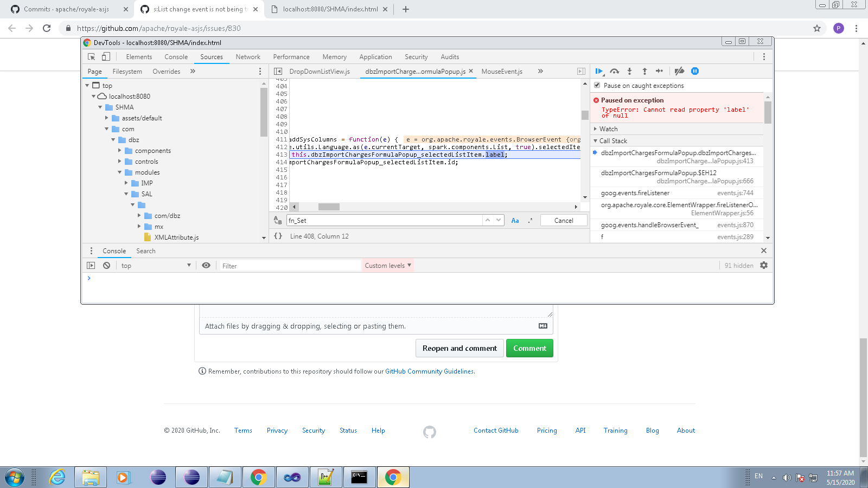Pretty print the source file
This screenshot has width=868, height=488.
coord(278,236)
